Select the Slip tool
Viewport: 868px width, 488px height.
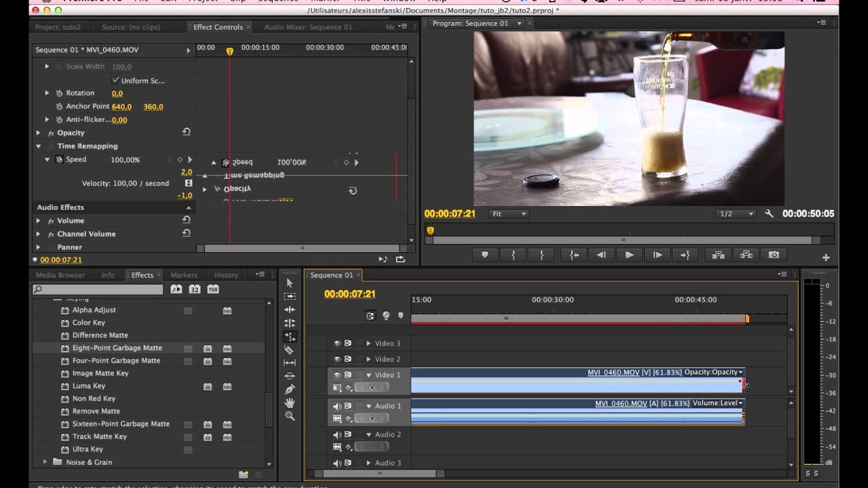click(x=290, y=363)
